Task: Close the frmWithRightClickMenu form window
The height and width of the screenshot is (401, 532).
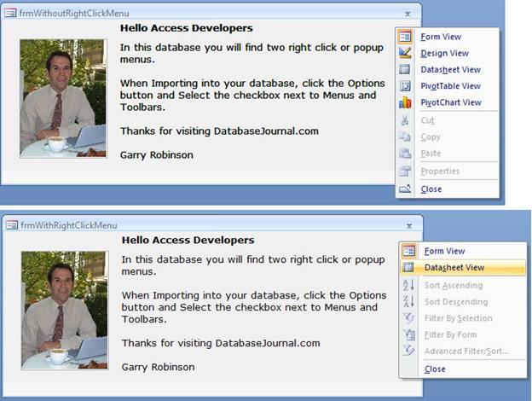Action: tap(409, 226)
